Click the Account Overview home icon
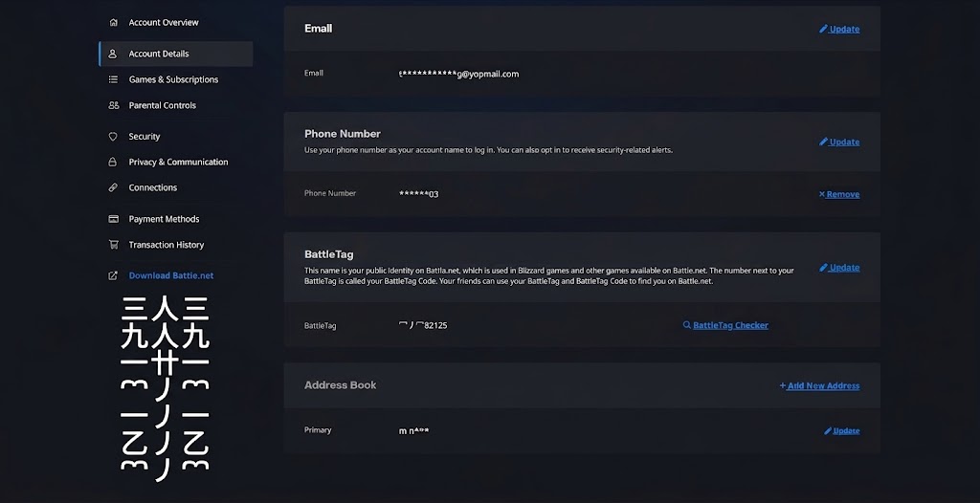980x503 pixels. [113, 23]
